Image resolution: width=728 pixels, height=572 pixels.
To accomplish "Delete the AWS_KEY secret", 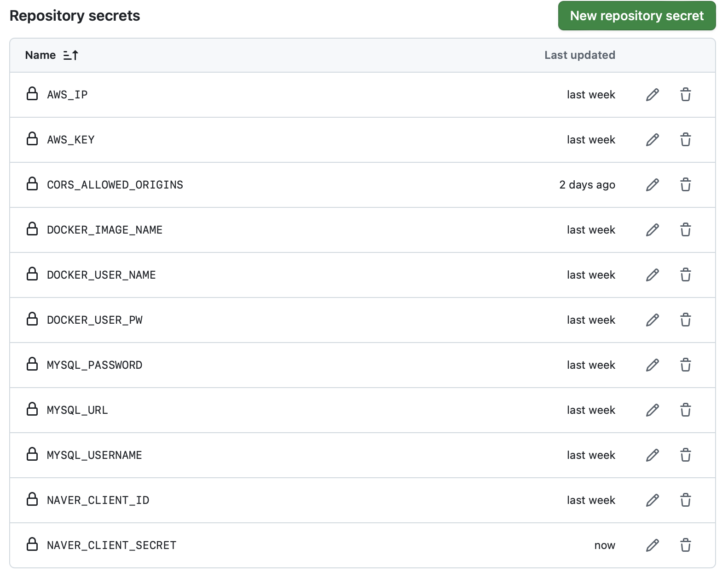I will pos(686,140).
